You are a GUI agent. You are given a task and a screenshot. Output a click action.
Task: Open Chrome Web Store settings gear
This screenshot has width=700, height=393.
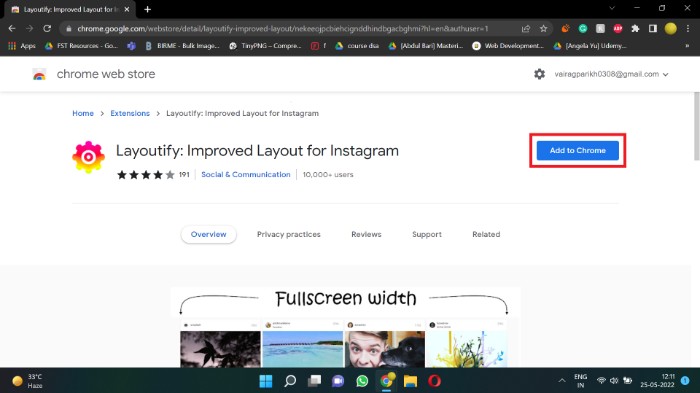point(539,74)
